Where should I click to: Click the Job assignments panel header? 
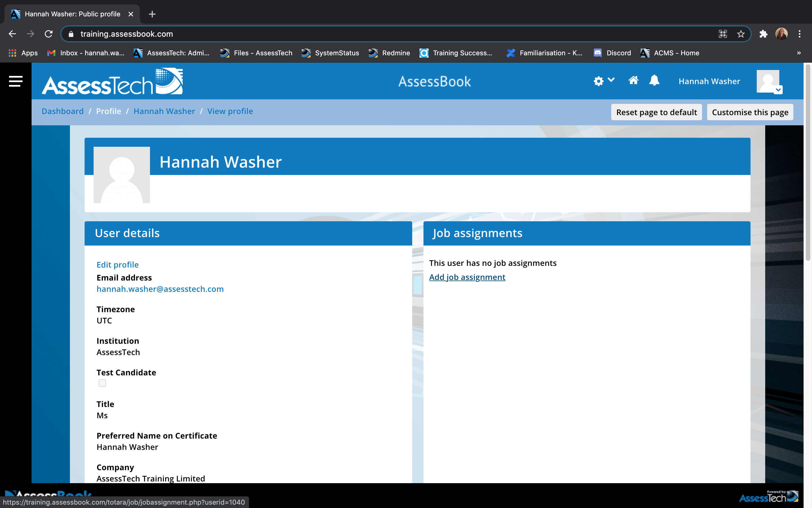coord(586,233)
